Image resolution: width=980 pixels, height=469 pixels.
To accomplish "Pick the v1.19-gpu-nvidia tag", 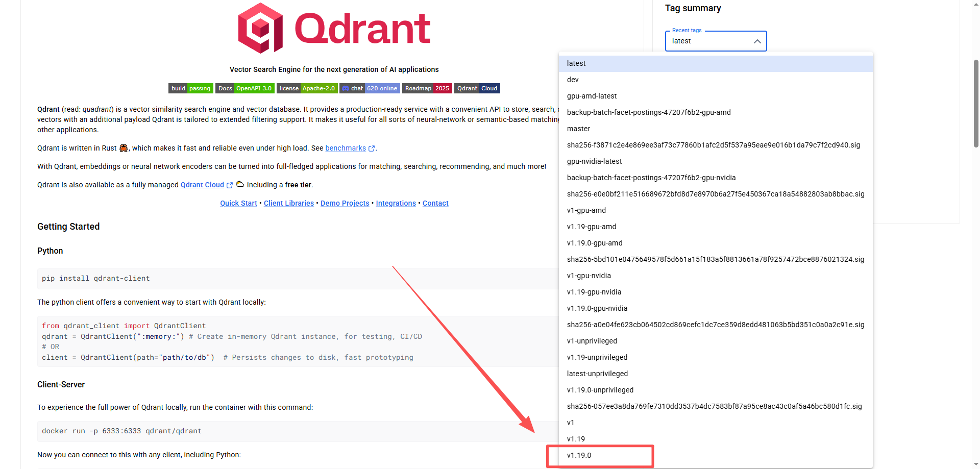I will (x=716, y=292).
